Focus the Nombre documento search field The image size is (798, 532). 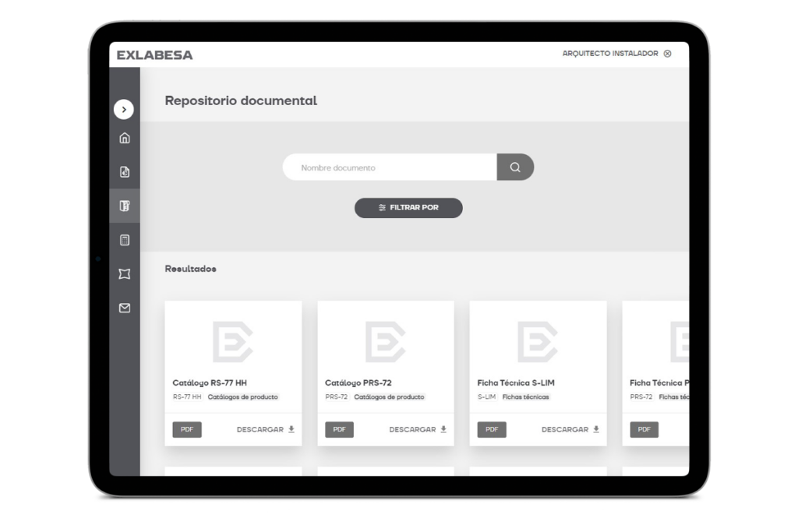point(390,167)
